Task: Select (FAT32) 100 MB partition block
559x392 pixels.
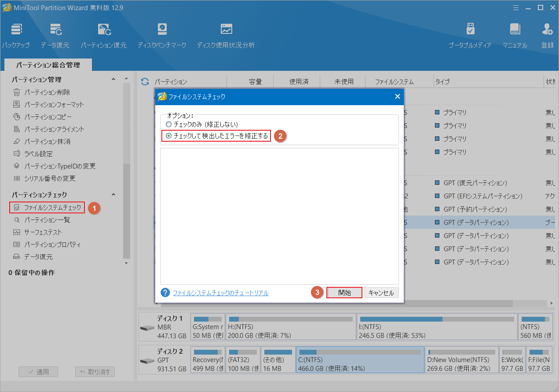Action: point(243,360)
